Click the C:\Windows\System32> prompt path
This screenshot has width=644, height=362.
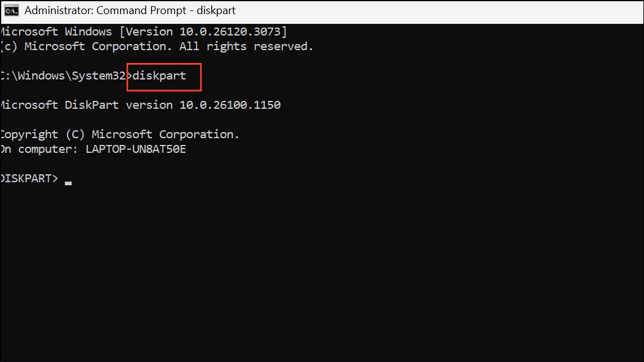66,76
